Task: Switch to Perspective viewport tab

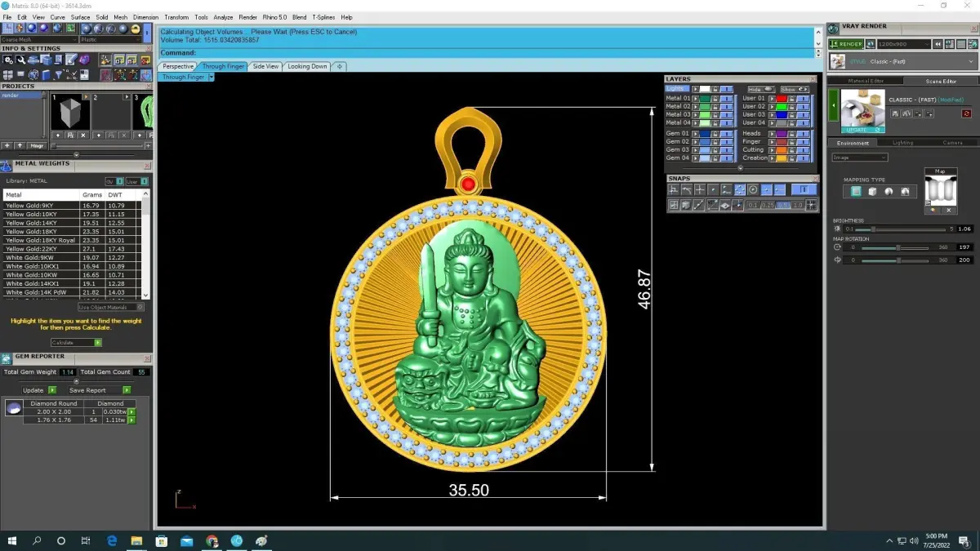Action: 177,66
